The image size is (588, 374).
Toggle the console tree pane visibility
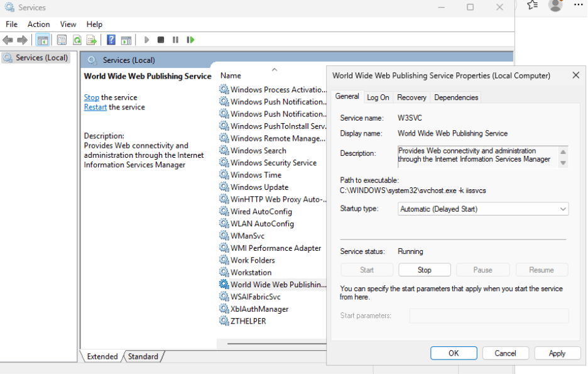pos(42,40)
